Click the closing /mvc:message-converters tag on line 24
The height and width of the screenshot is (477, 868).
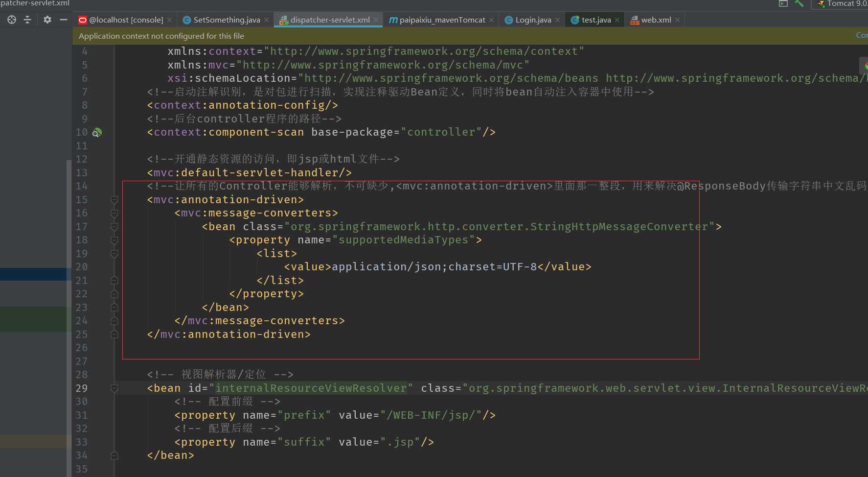point(260,321)
